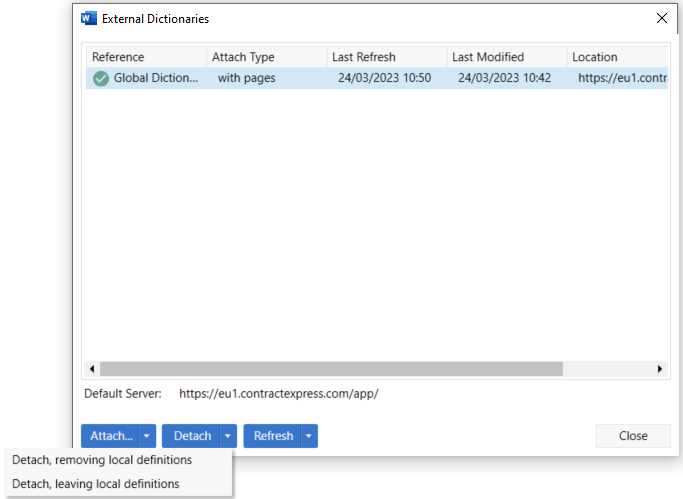Viewport: 683px width, 499px height.
Task: Open the Detach dropdown arrow
Action: pos(228,436)
